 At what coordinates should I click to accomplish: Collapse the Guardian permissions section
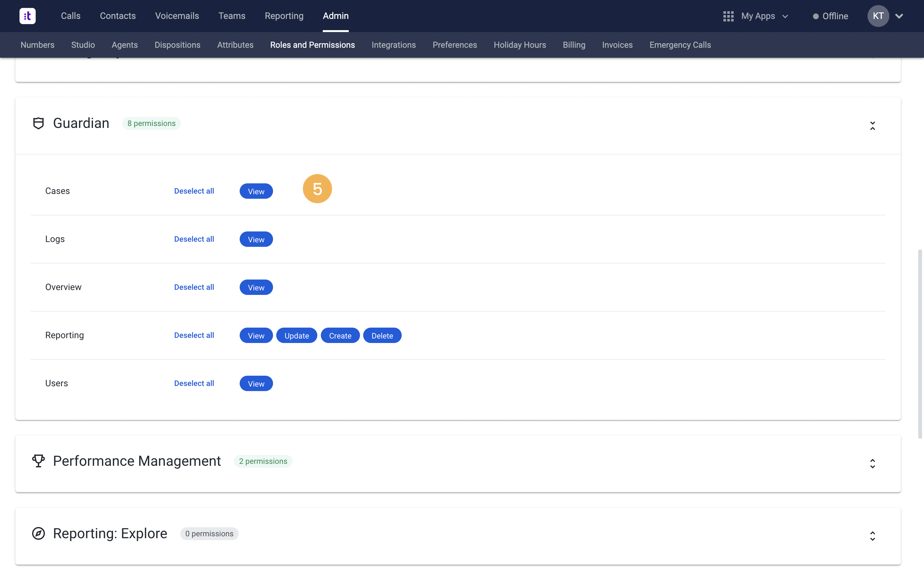[872, 126]
